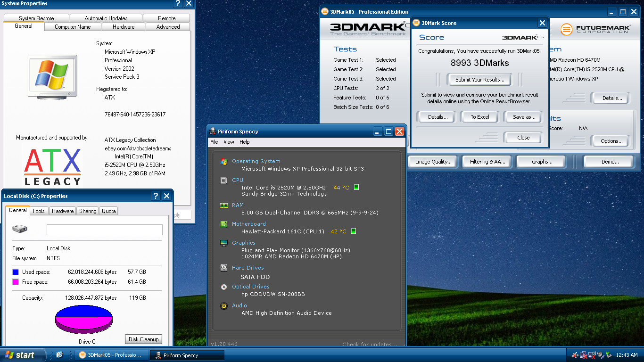The image size is (644, 362).
Task: Switch to the Sharing tab
Action: pyautogui.click(x=88, y=211)
